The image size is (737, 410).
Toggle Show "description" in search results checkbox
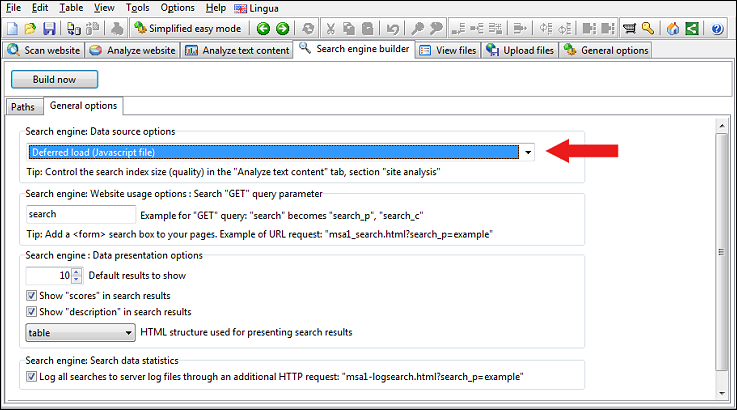pos(31,312)
